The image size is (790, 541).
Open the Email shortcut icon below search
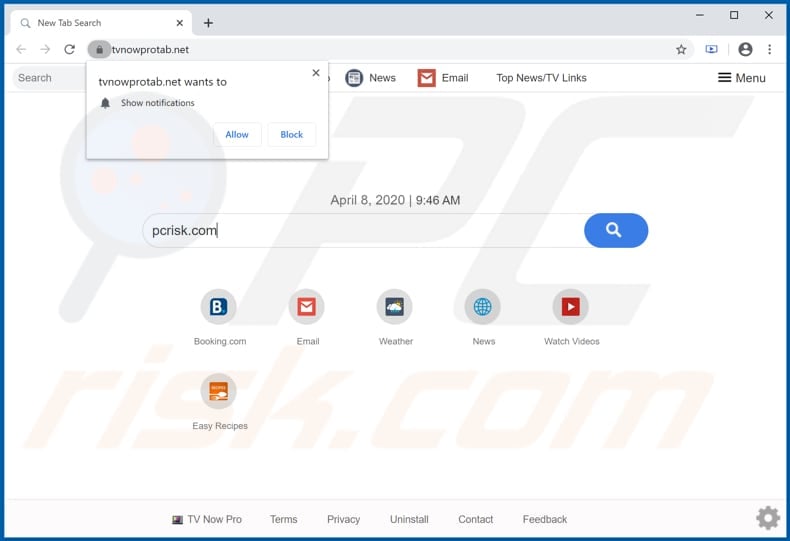pyautogui.click(x=306, y=306)
